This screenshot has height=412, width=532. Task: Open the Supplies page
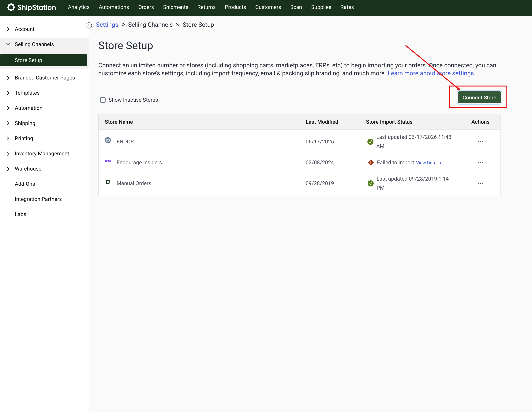coord(321,7)
